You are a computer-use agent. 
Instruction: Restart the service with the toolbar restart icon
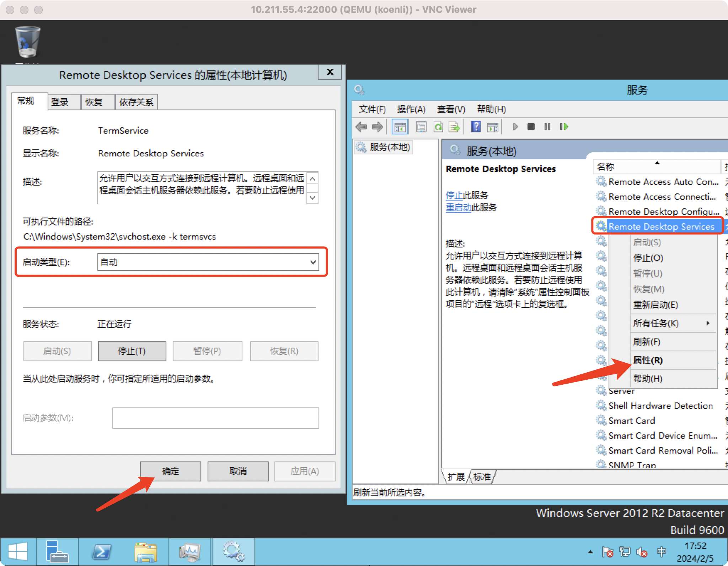pos(564,127)
